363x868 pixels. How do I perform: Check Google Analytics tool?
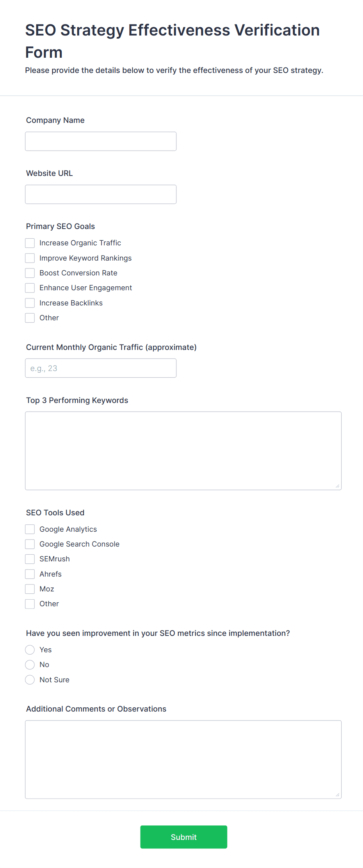[30, 529]
